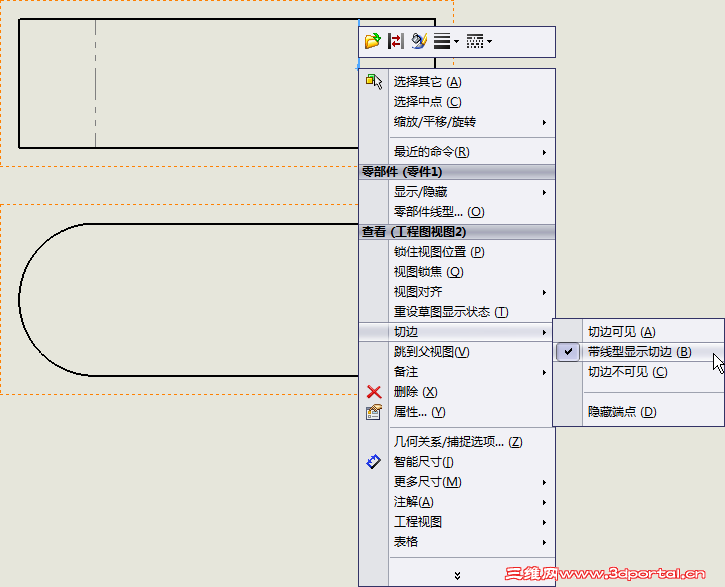The width and height of the screenshot is (725, 587).
Task: Click the properties icon beside 属性
Action: (x=374, y=412)
